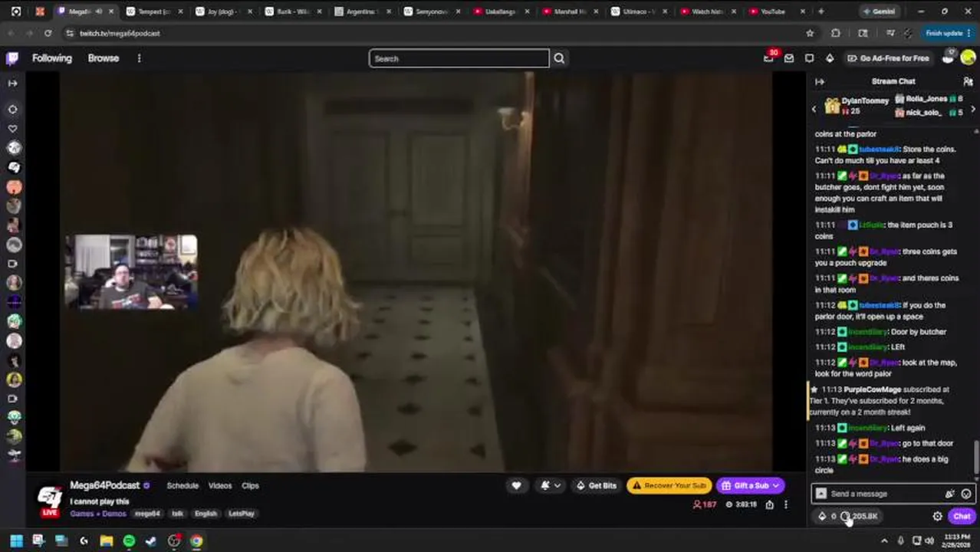Open the Videos tab
The width and height of the screenshot is (980, 552).
[220, 485]
